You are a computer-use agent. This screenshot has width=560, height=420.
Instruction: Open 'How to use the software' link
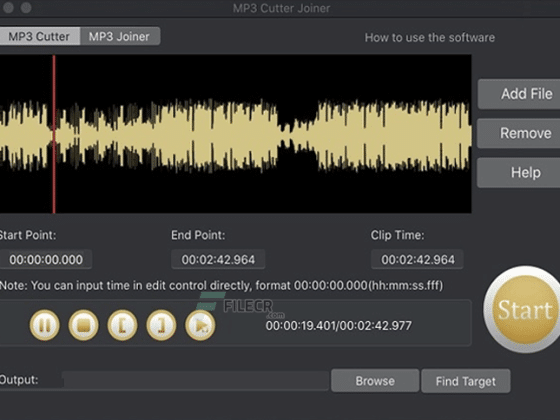pos(430,38)
